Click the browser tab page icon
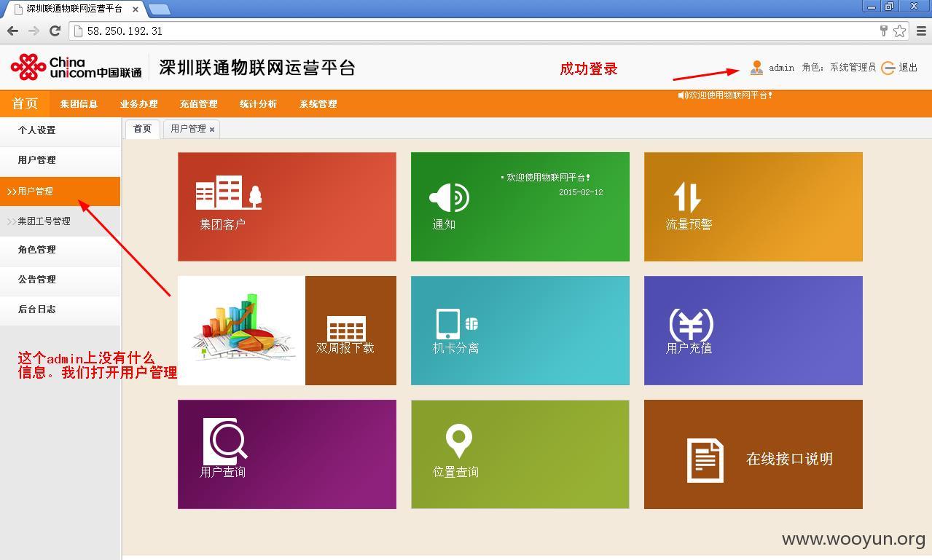The height and width of the screenshot is (560, 932). (18, 9)
